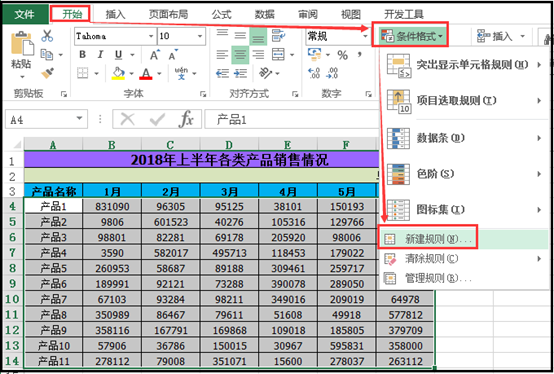Select Middle Align icon

240,35
